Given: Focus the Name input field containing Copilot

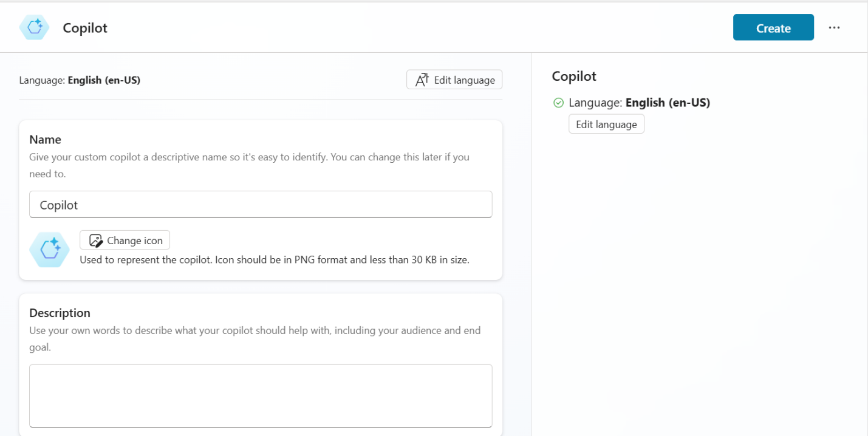Looking at the screenshot, I should point(261,205).
